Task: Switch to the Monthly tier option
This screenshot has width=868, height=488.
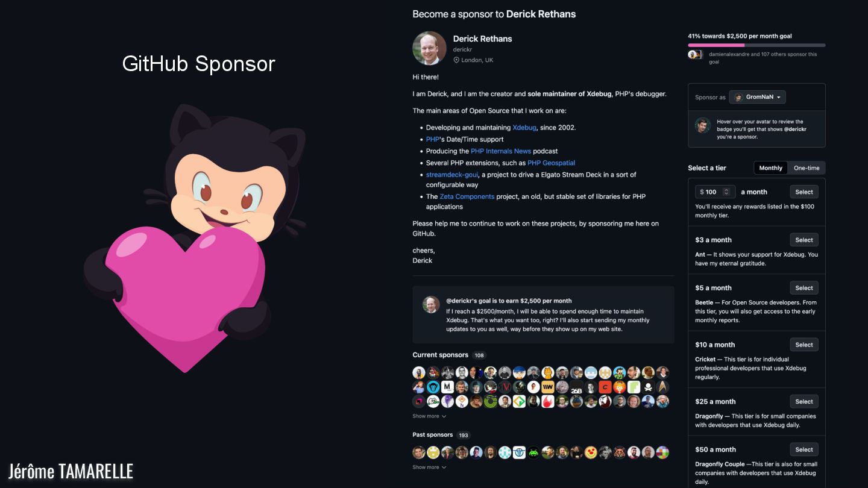Action: click(770, 168)
